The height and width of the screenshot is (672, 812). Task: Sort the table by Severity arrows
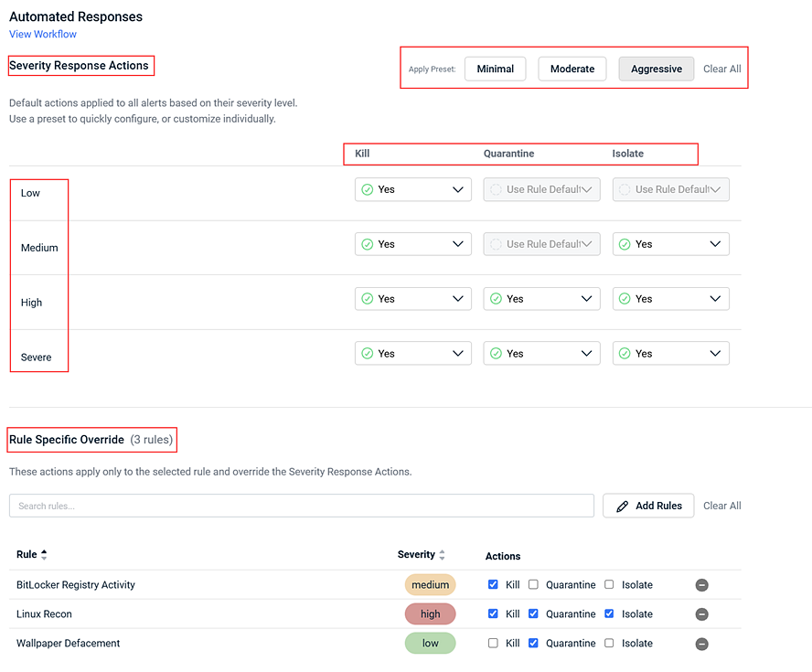442,555
